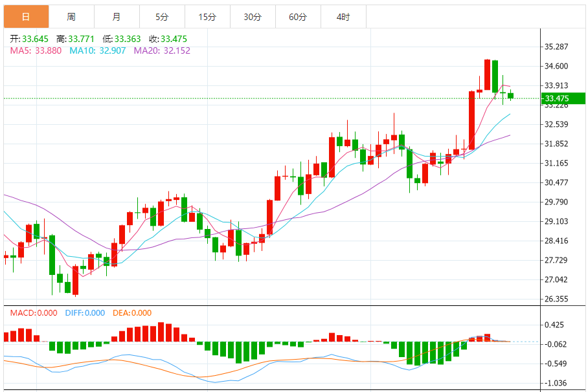Click the latest green candlestick at chart end

click(x=511, y=96)
